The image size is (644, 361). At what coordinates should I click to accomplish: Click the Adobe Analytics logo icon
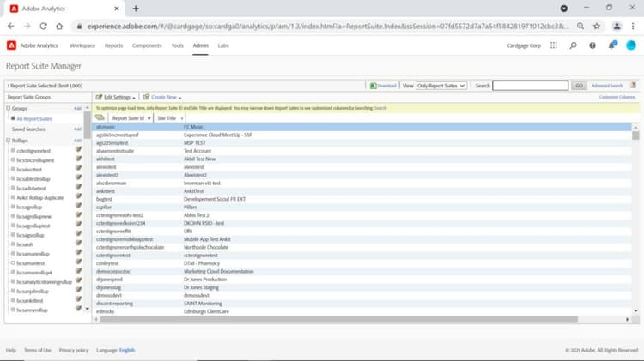click(11, 45)
